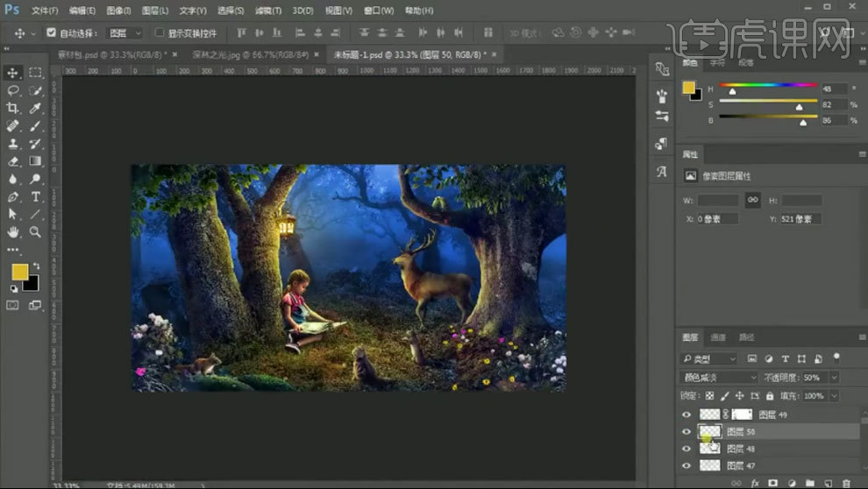The width and height of the screenshot is (868, 489).
Task: Select the Eyedropper tool
Action: 35,108
